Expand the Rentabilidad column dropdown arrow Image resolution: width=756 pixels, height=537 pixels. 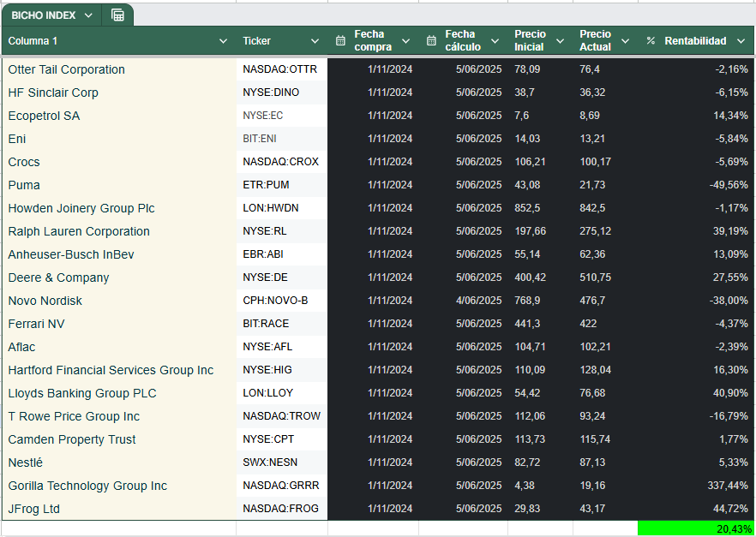pos(742,41)
